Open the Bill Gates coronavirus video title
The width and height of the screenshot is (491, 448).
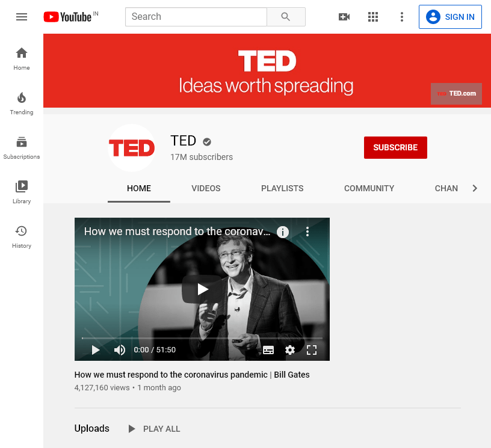pos(192,375)
